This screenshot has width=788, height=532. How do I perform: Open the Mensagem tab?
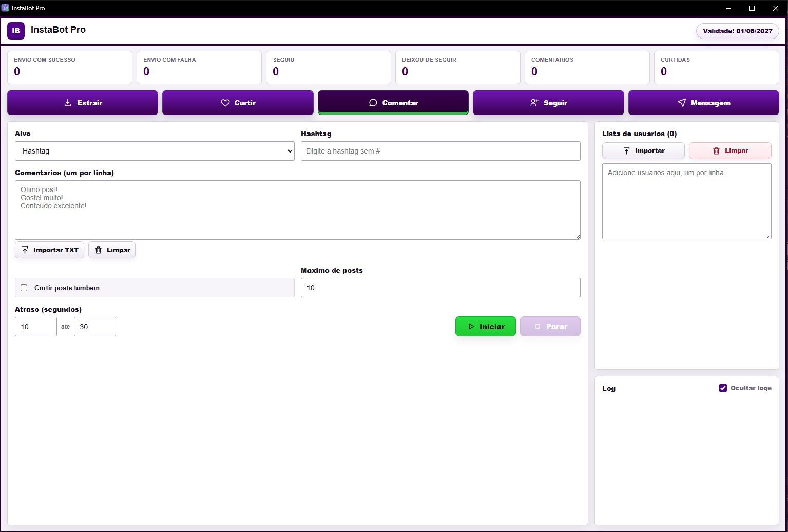pyautogui.click(x=704, y=103)
